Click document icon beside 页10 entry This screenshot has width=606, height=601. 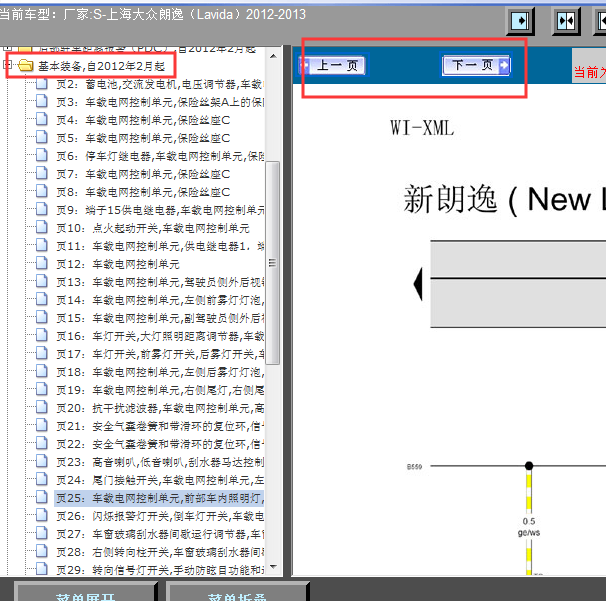(42, 227)
